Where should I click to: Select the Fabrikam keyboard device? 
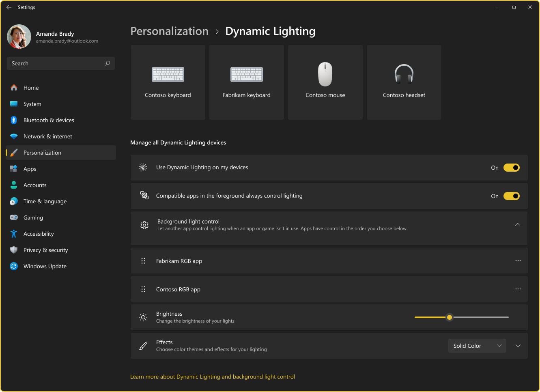pyautogui.click(x=246, y=82)
